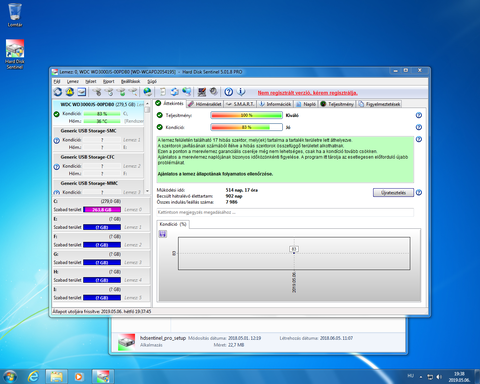
Task: Open help via blue question mark toolbar icon
Action: click(228, 92)
